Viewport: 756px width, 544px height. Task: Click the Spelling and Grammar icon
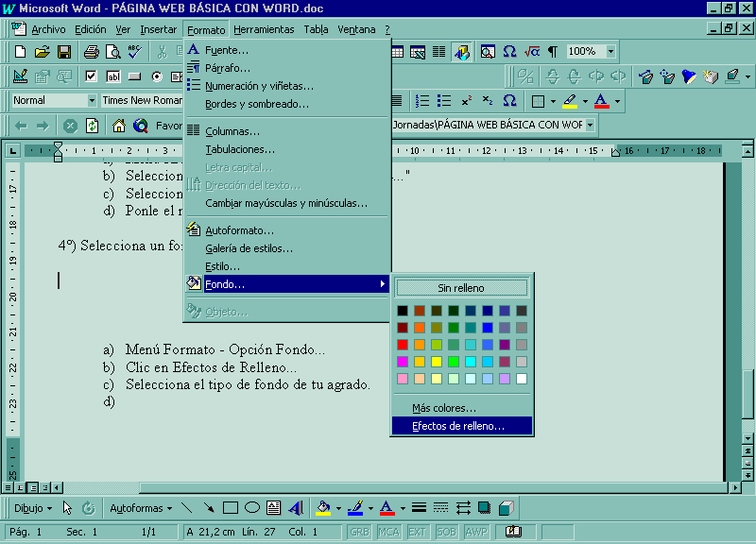134,53
